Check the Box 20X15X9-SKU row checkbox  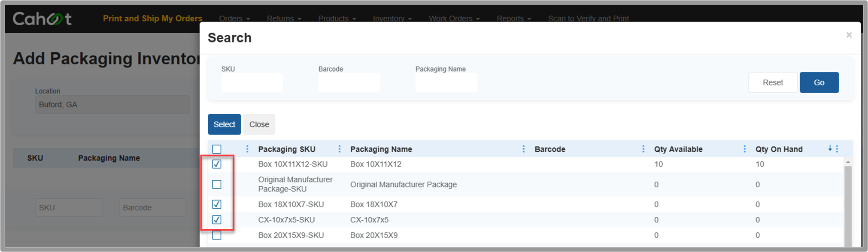pos(217,235)
